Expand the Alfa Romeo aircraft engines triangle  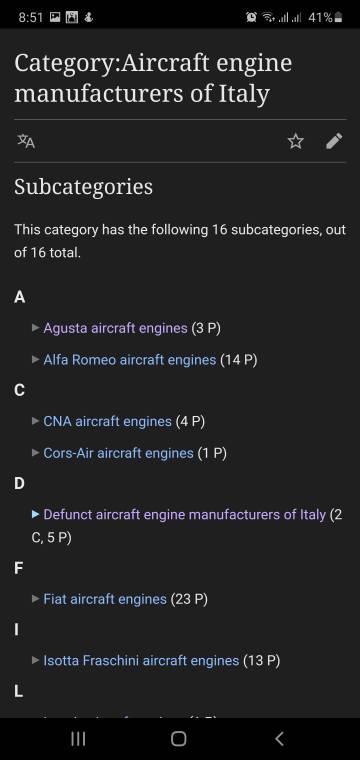click(x=35, y=360)
